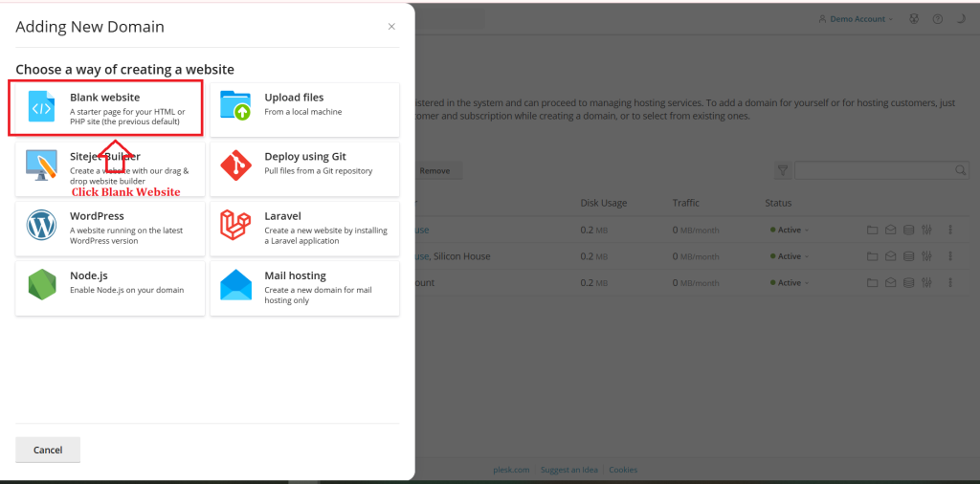The image size is (980, 484).
Task: Open settings sliders icon in topmost domain row
Action: [926, 230]
